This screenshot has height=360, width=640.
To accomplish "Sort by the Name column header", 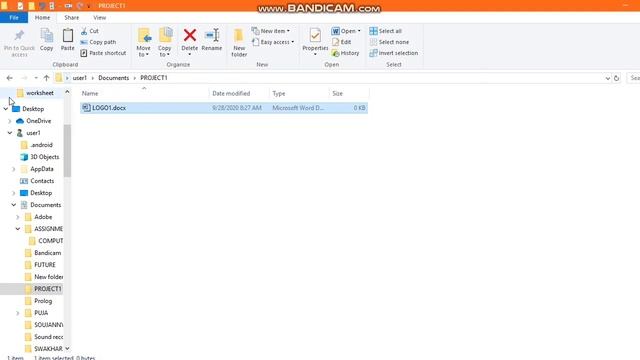I will pos(144,93).
